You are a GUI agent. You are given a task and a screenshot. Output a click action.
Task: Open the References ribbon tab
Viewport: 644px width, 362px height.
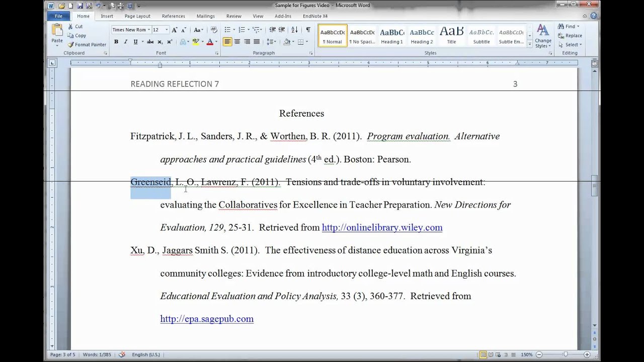pos(173,16)
